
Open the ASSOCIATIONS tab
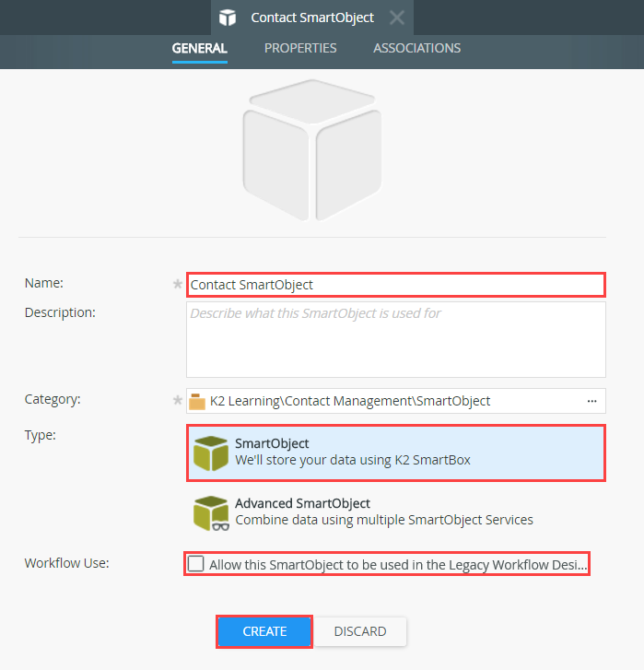coord(416,48)
